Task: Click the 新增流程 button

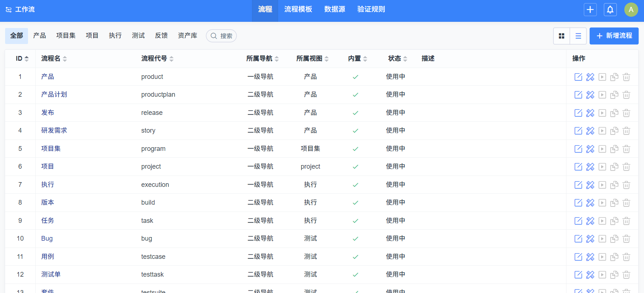Action: pos(614,36)
